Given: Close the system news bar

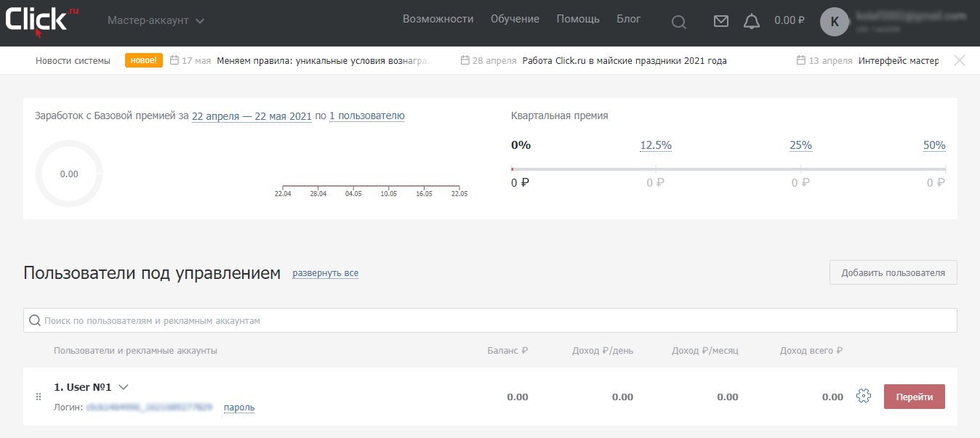Looking at the screenshot, I should click(960, 60).
